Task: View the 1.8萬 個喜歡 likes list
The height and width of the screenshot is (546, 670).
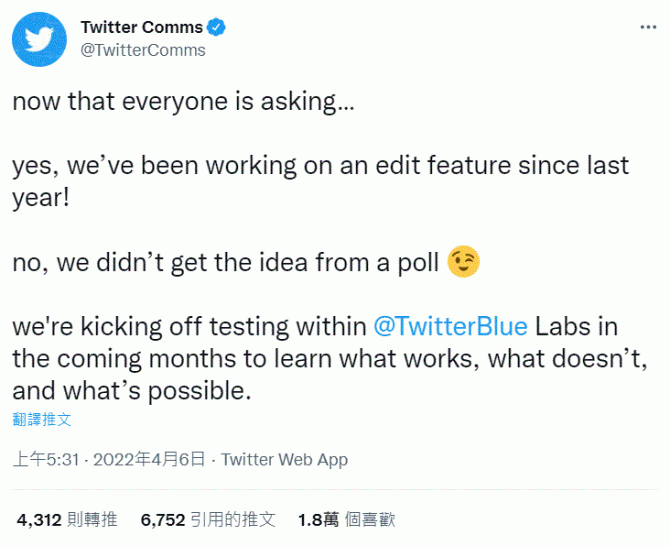Action: pos(347,520)
